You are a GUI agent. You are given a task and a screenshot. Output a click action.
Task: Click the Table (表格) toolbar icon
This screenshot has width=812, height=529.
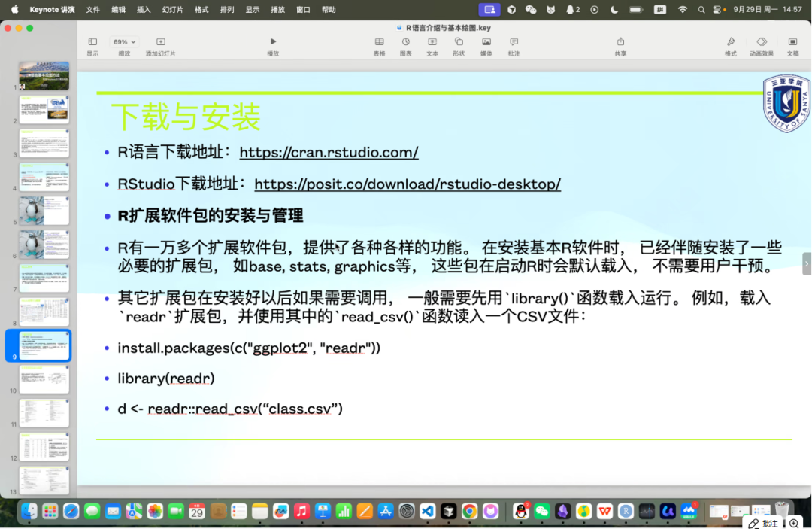pyautogui.click(x=379, y=42)
